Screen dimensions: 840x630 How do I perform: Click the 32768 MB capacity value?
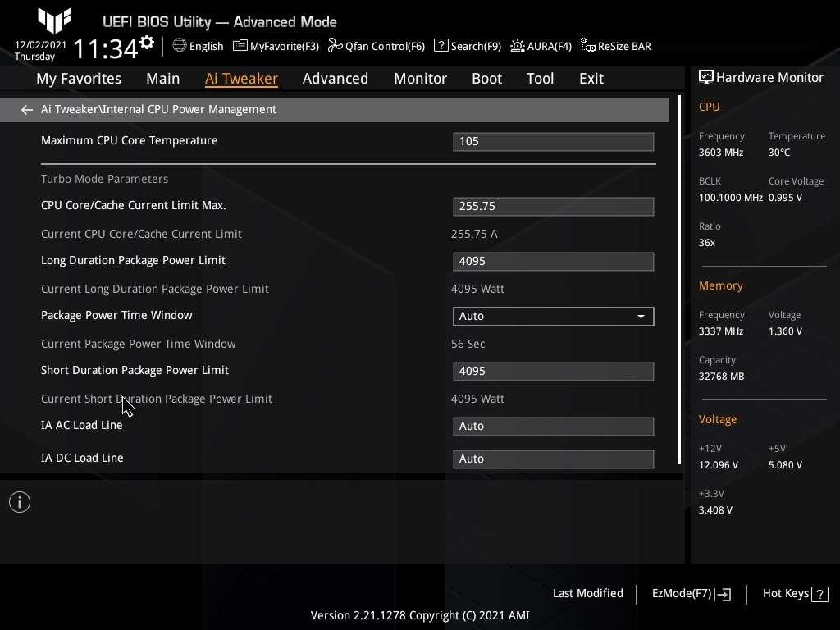click(x=721, y=377)
